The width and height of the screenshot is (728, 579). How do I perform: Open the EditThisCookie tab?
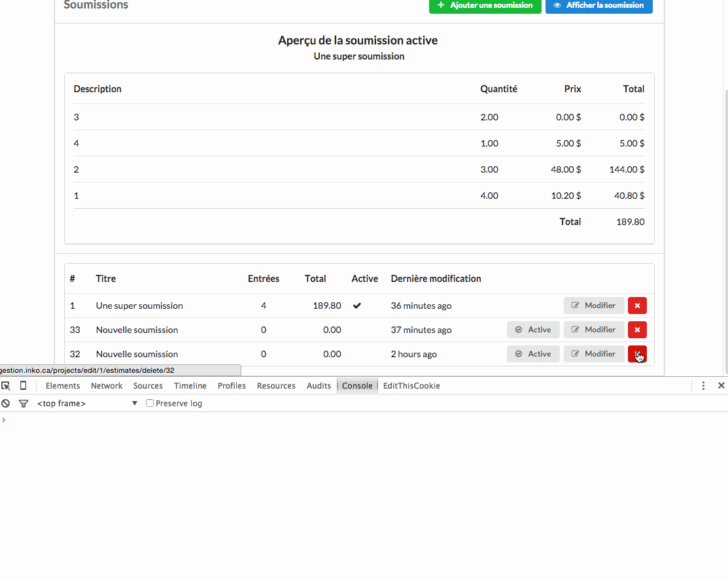coord(411,386)
